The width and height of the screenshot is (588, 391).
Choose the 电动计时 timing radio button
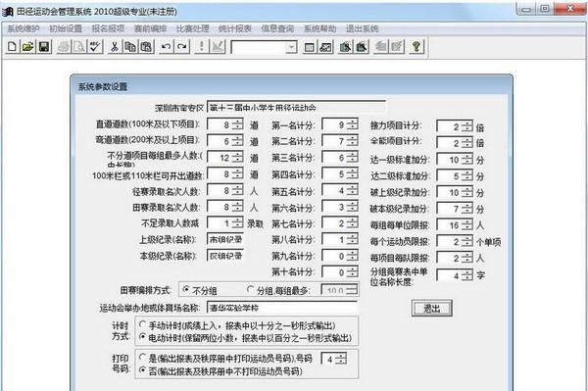pos(142,337)
